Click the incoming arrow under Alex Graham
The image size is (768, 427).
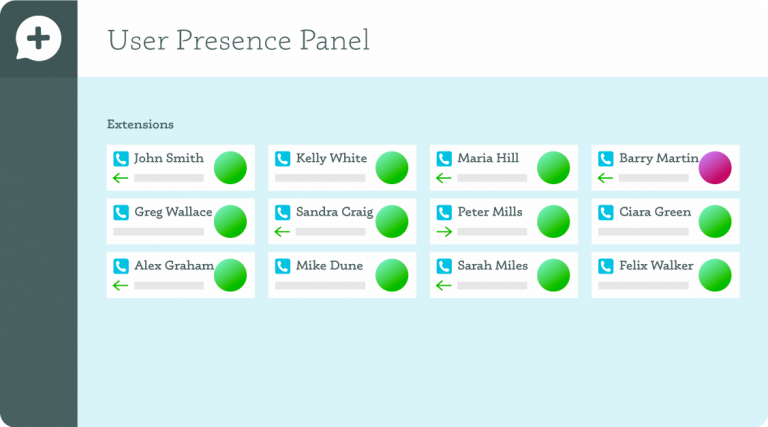coord(121,285)
